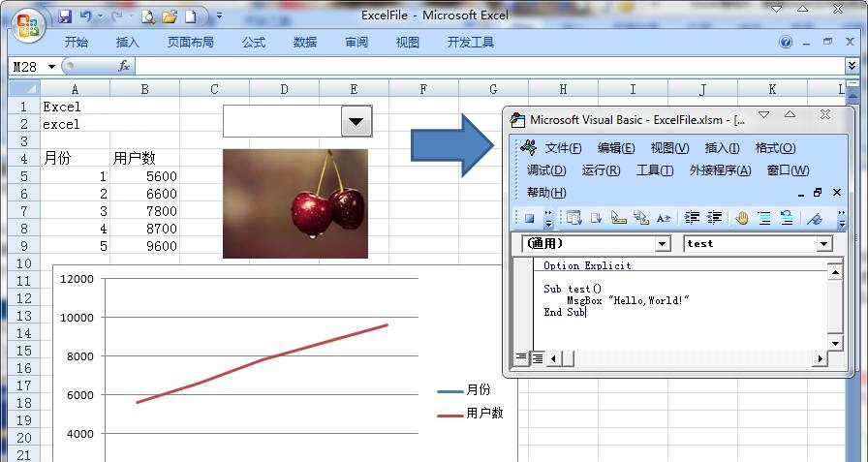The height and width of the screenshot is (462, 868).
Task: Switch to Procedure View in code window
Action: [521, 357]
